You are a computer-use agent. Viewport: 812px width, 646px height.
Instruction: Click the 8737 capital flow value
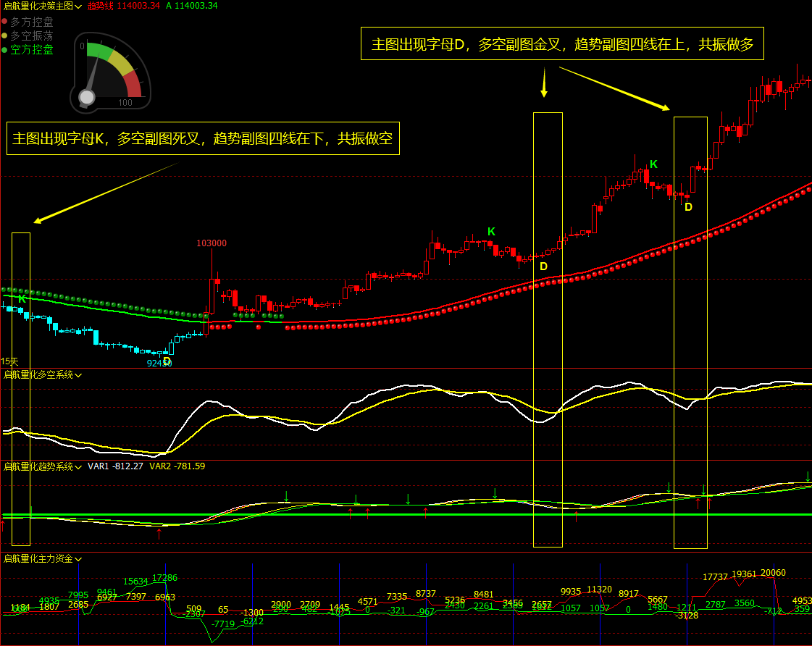[x=426, y=594]
